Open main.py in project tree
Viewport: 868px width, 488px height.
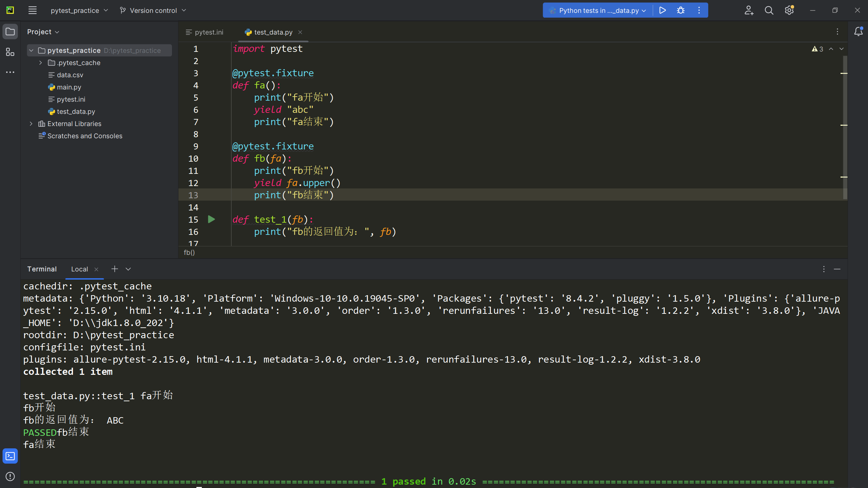pos(69,87)
